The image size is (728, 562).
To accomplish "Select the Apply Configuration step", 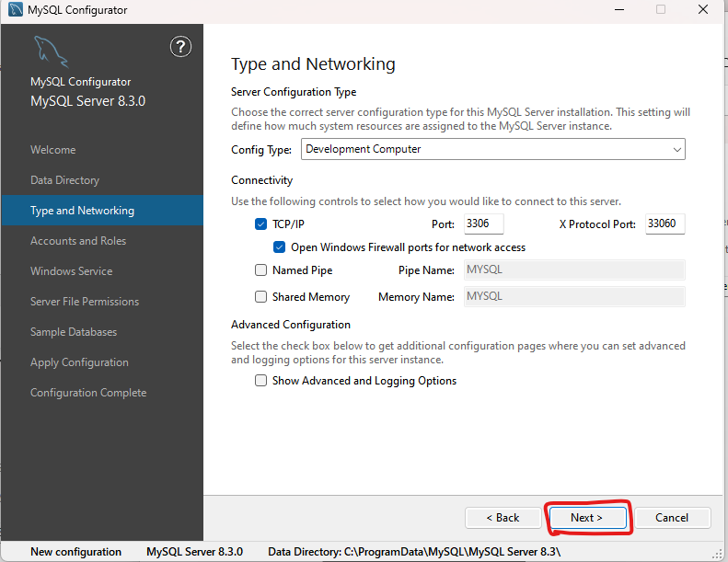I will (x=79, y=362).
